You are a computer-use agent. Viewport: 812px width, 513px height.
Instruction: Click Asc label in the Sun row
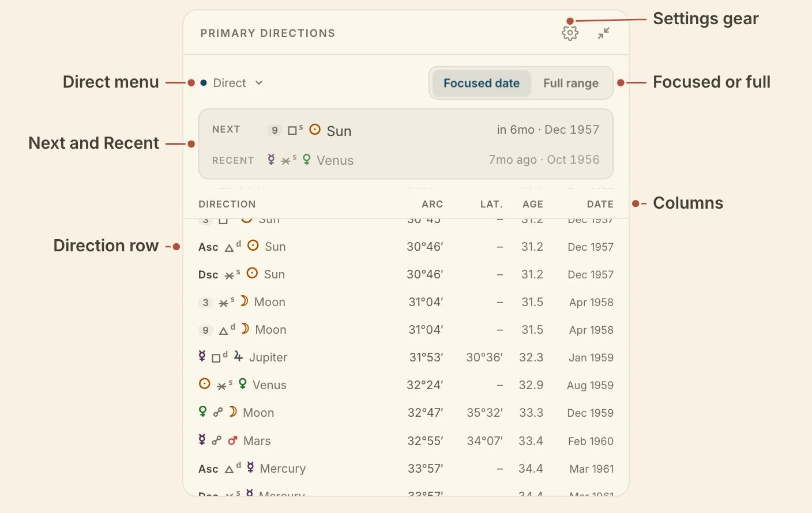point(208,247)
